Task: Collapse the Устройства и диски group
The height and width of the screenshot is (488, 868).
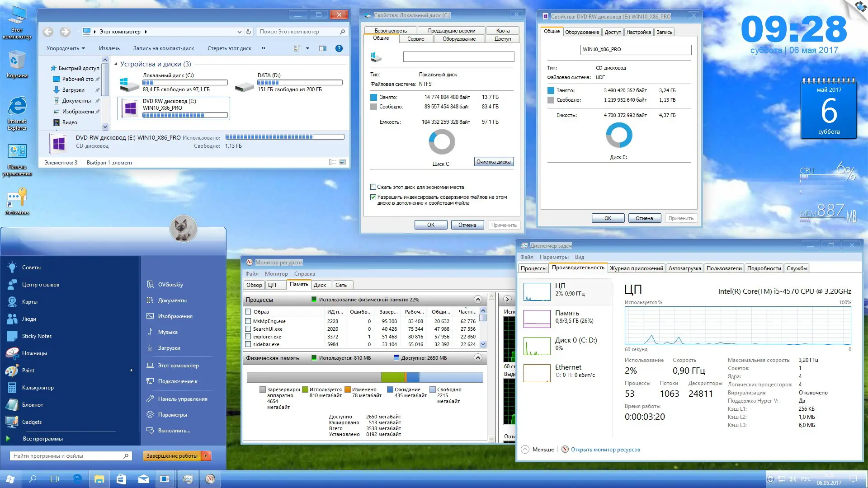Action: [x=116, y=64]
